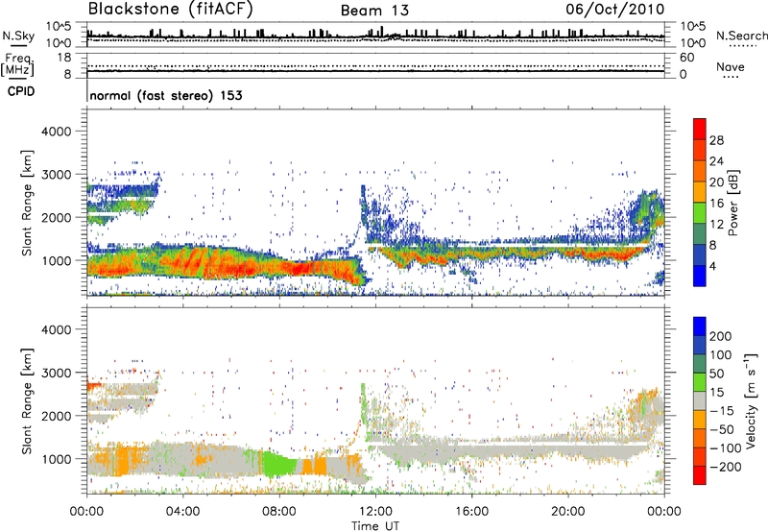
Task: Click the 'Time UT' axis label
Action: point(375,526)
